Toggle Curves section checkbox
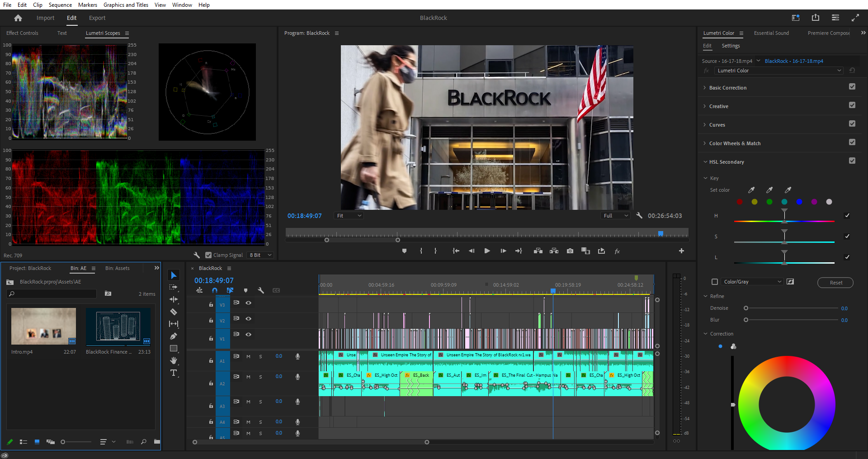Viewport: 868px width, 459px height. click(852, 124)
